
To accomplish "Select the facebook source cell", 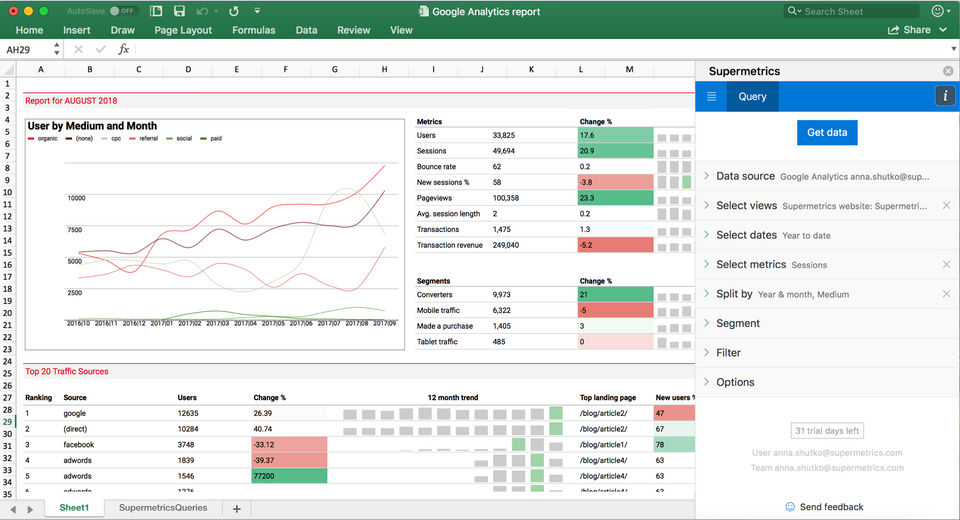I will 79,445.
